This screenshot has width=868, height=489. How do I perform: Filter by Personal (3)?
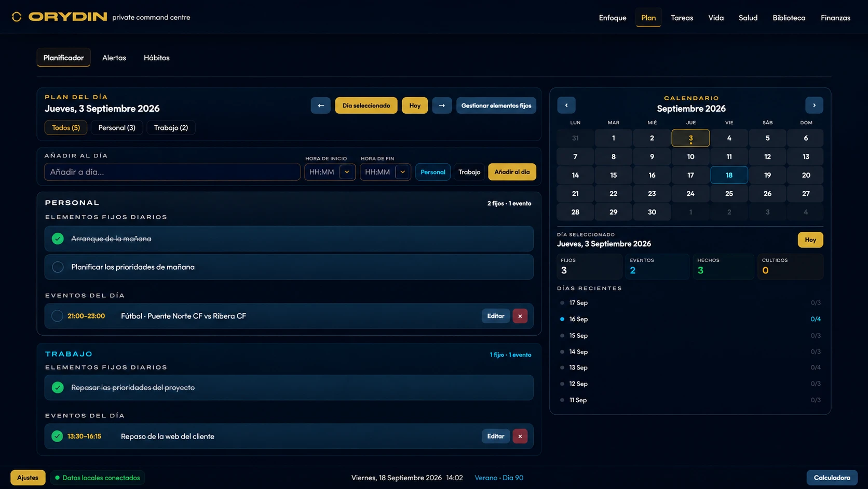117,128
